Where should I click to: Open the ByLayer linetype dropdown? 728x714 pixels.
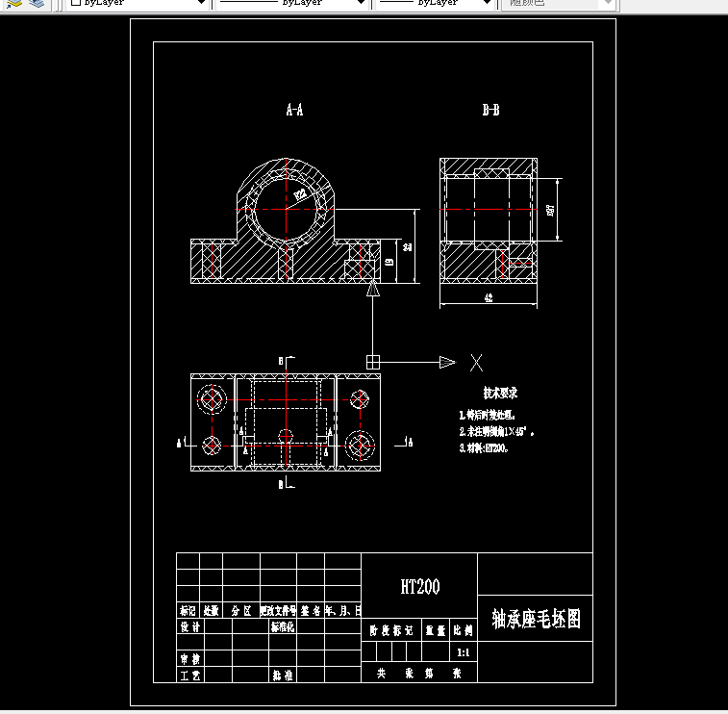point(290,3)
